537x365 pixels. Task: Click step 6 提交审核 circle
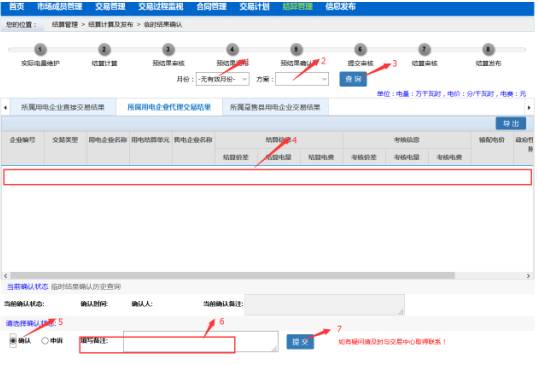360,50
